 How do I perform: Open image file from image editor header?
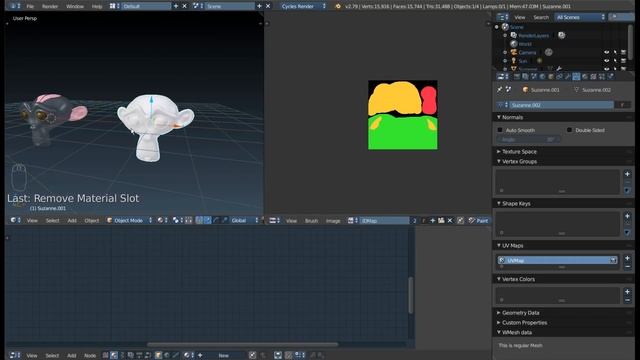point(441,220)
